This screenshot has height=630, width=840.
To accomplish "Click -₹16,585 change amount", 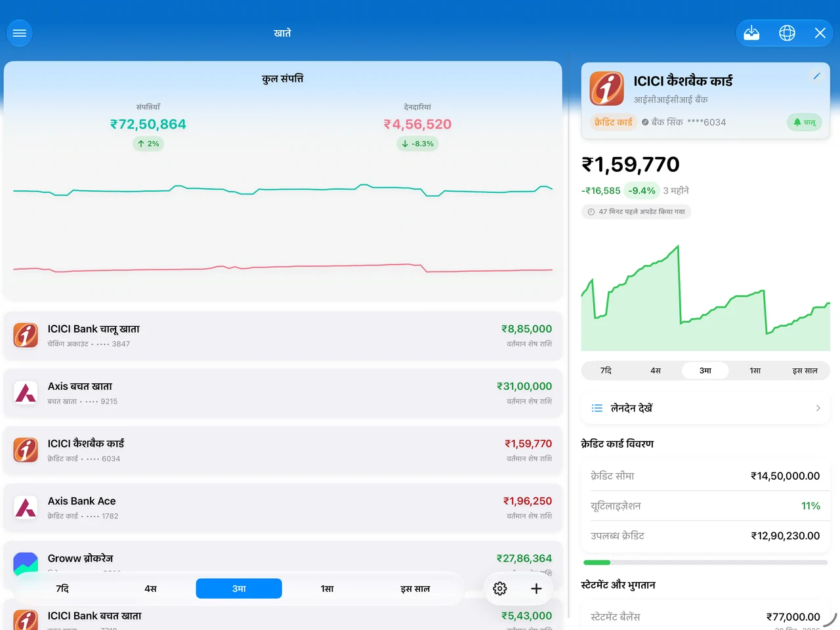I will pyautogui.click(x=600, y=190).
